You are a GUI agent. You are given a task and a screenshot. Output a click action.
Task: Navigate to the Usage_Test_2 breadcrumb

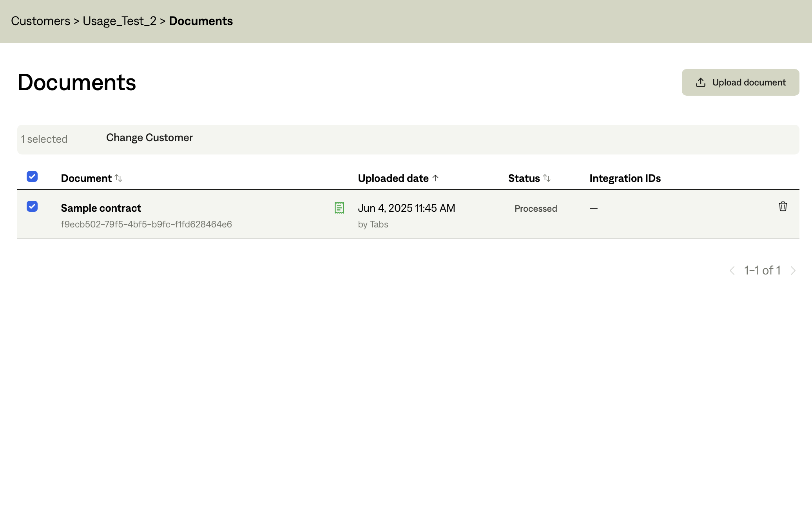120,21
